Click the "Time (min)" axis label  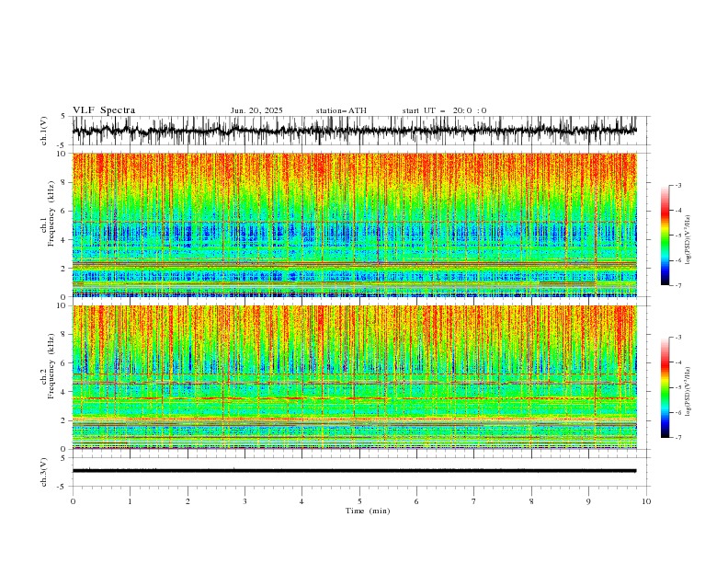[368, 511]
